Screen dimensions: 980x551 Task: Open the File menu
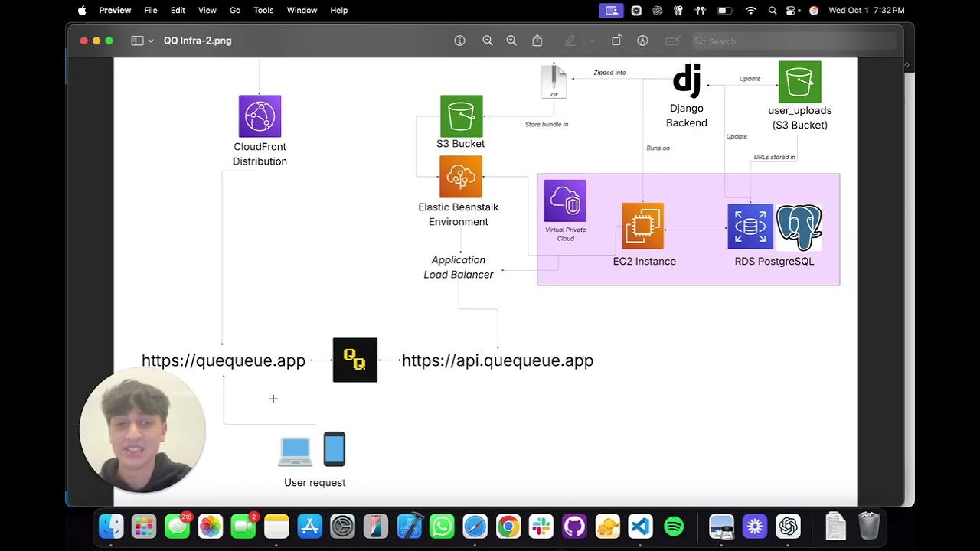coord(151,10)
